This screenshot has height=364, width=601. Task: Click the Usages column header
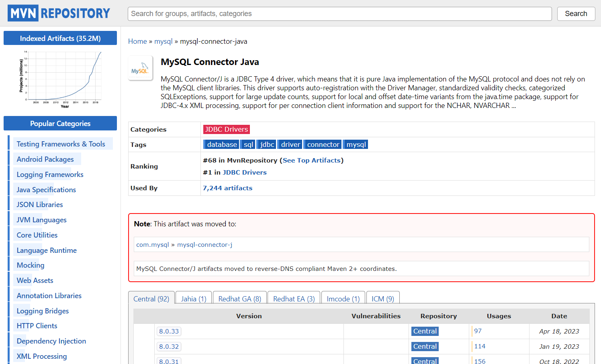pyautogui.click(x=499, y=316)
